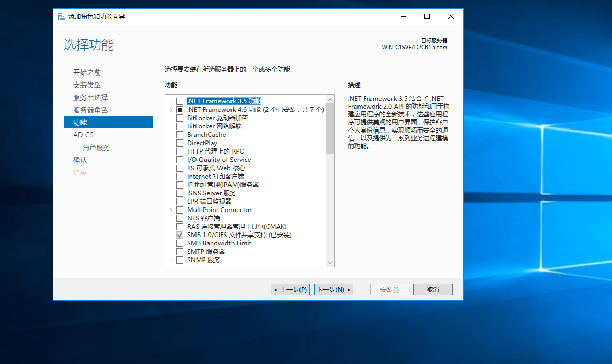Enable iSNS Server 服务 checkbox
Image resolution: width=612 pixels, height=364 pixels.
click(180, 193)
